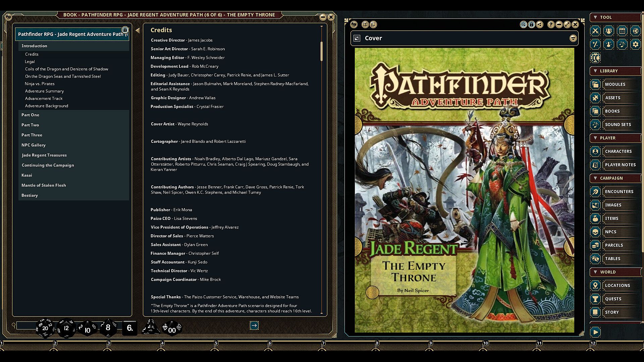The height and width of the screenshot is (362, 644).
Task: Expand the Part One chapter
Action: pos(74,115)
